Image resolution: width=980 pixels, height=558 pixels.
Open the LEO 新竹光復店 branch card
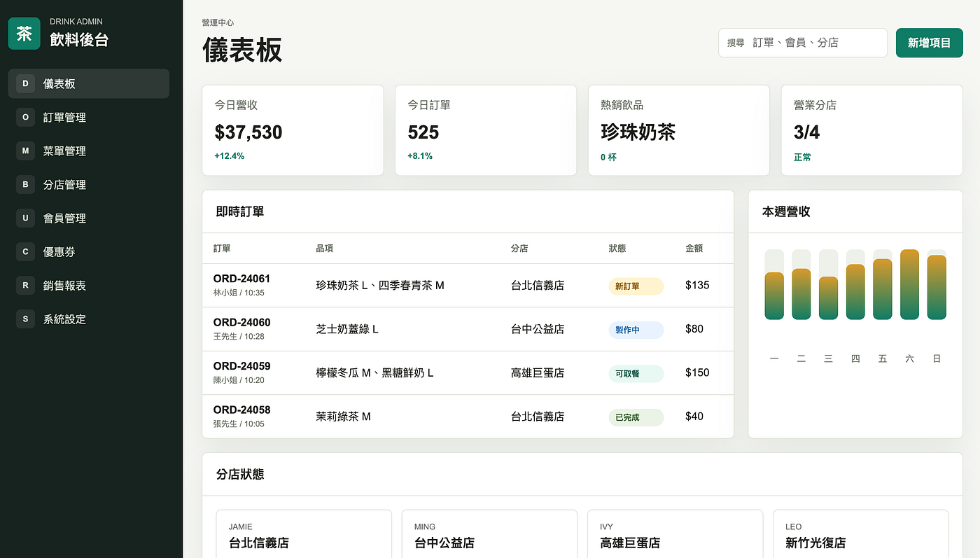pyautogui.click(x=861, y=534)
